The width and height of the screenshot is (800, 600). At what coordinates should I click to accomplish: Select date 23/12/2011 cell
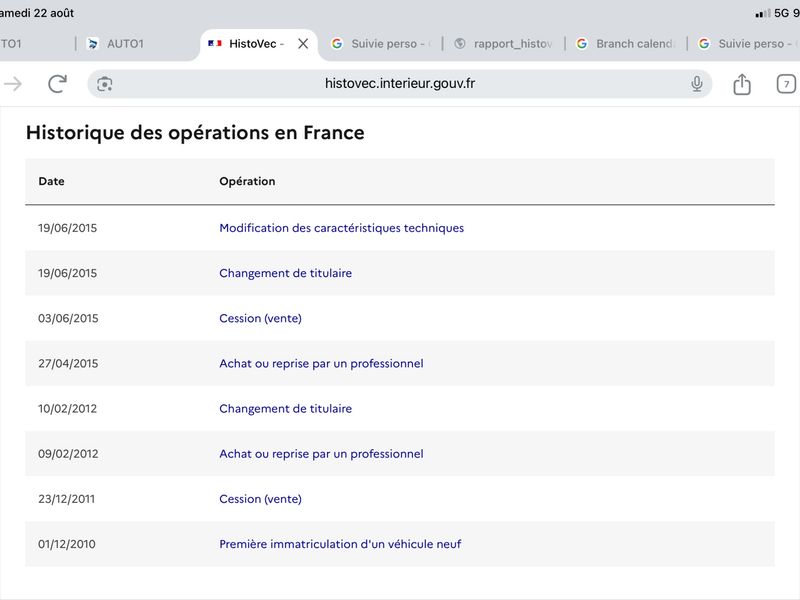(66, 499)
